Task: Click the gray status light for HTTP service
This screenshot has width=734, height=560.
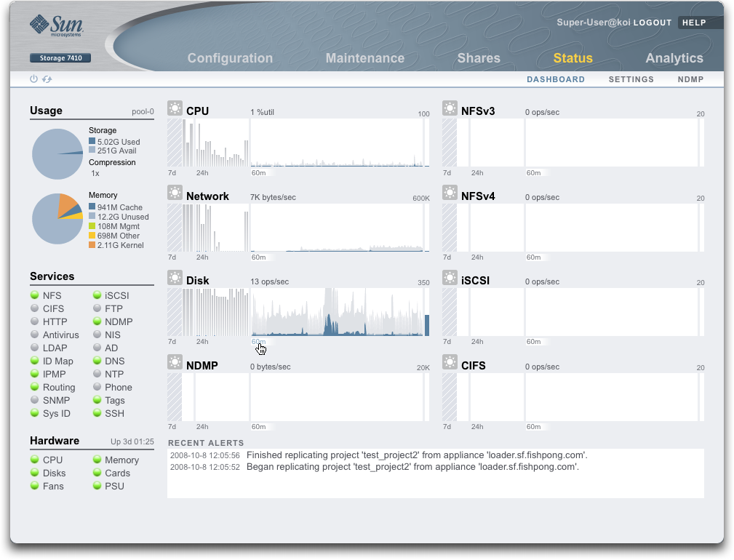Action: point(34,322)
